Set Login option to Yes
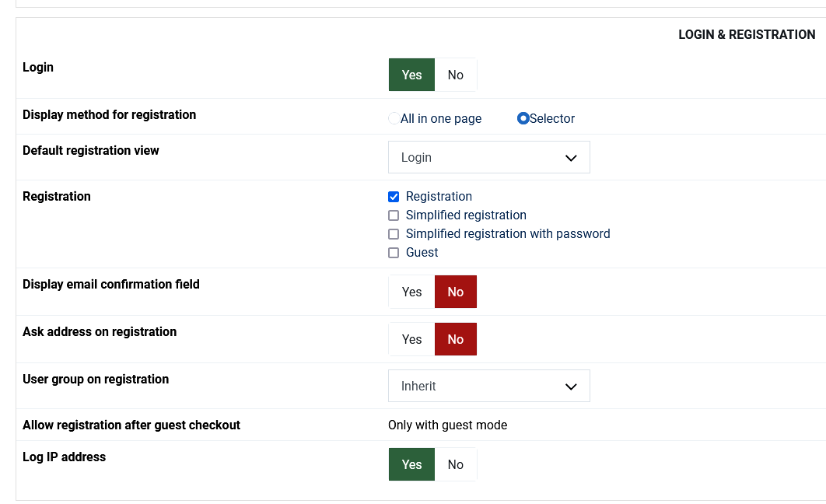The height and width of the screenshot is (504, 826). pos(411,75)
